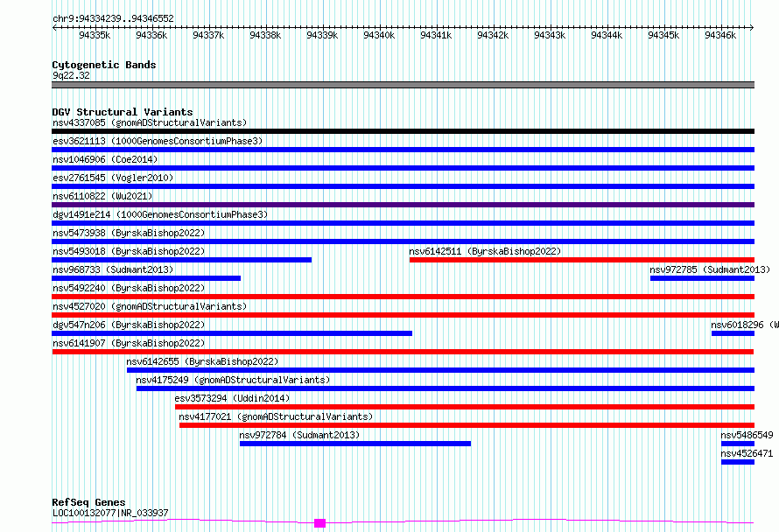Click the nsv5493018 blue variant bar
Viewport: 779px width, 532px height.
coord(182,260)
